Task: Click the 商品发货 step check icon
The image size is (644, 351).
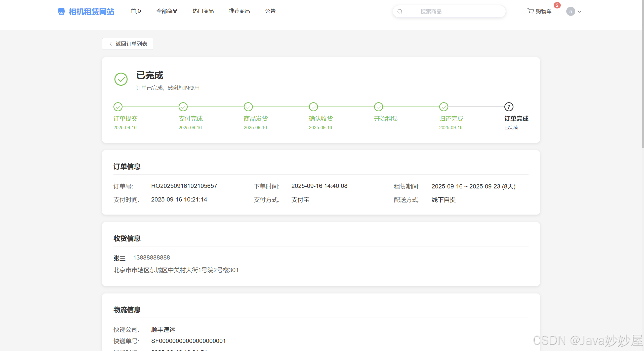Action: click(248, 107)
